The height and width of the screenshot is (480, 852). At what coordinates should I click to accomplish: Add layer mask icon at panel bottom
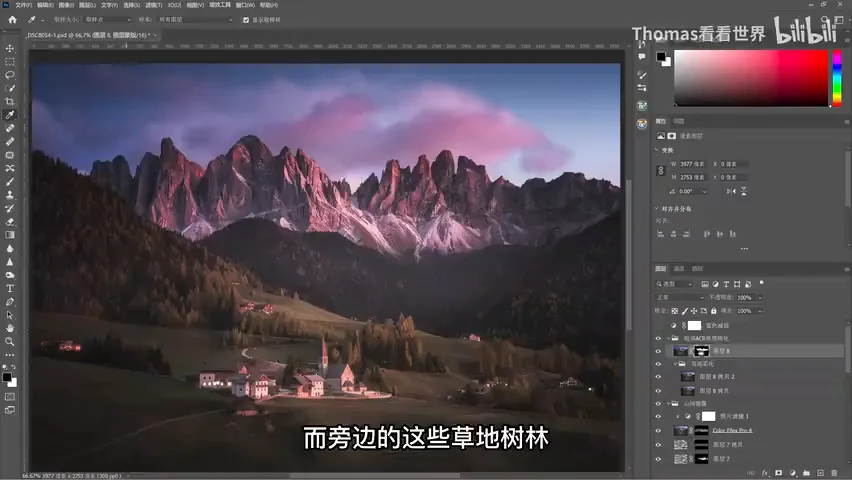[779, 473]
